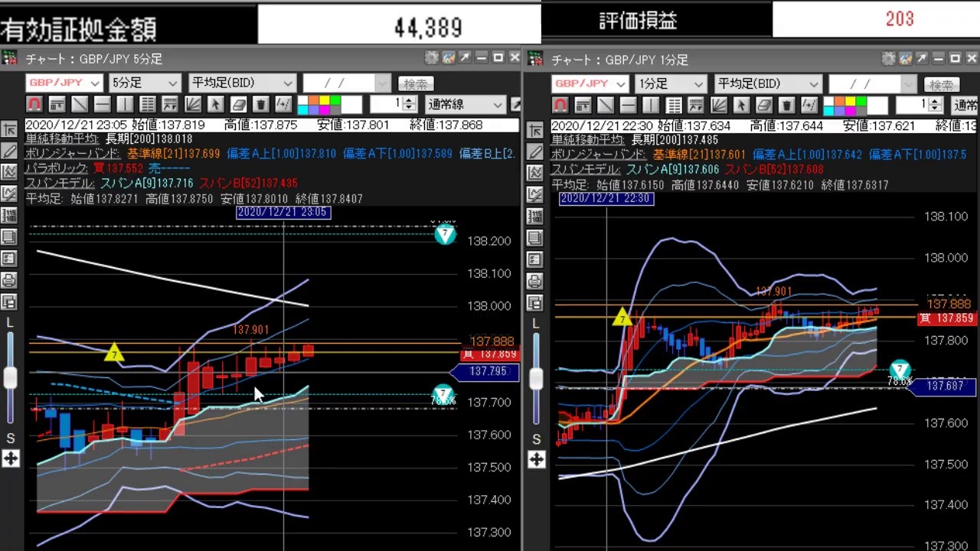Click trash icon in 1-minute chart toolbar
The image size is (980, 551).
786,105
